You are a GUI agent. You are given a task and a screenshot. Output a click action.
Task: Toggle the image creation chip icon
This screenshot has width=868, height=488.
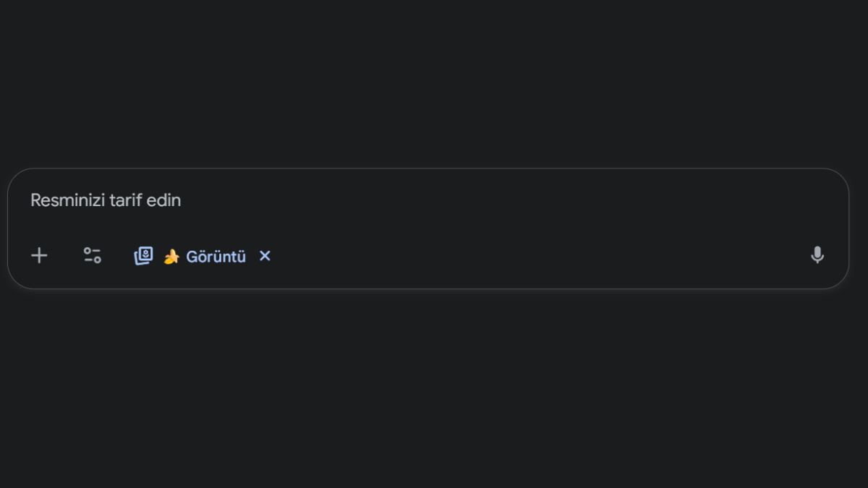144,256
